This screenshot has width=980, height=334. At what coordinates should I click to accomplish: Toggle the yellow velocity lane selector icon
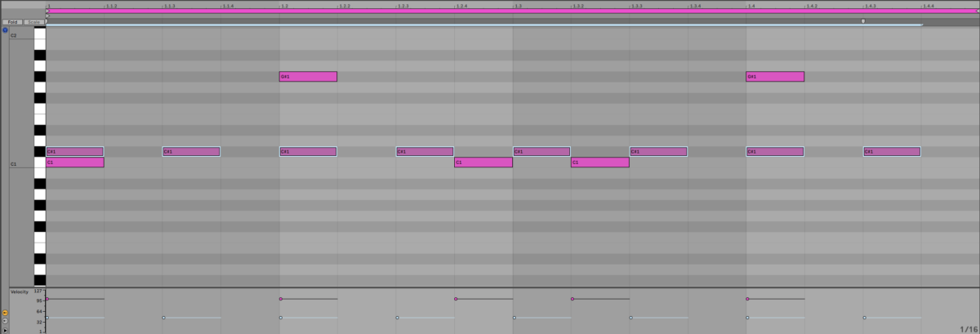(x=5, y=313)
